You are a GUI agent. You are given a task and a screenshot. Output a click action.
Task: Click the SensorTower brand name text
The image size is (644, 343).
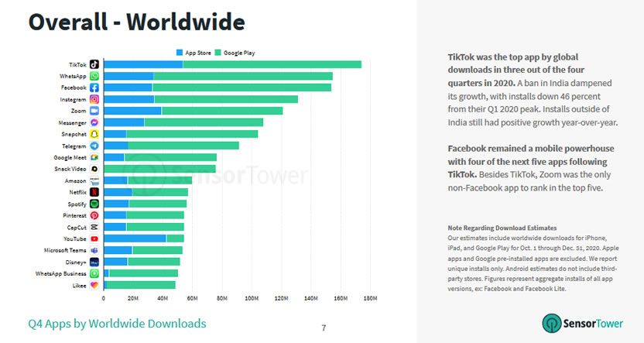coord(593,324)
